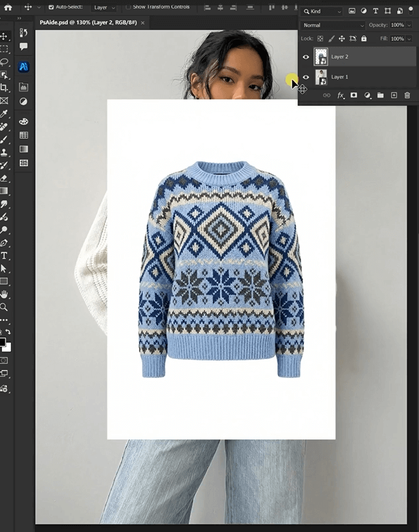This screenshot has height=532, width=419.
Task: Pick the Eyedropper tool
Action: pyautogui.click(x=4, y=114)
